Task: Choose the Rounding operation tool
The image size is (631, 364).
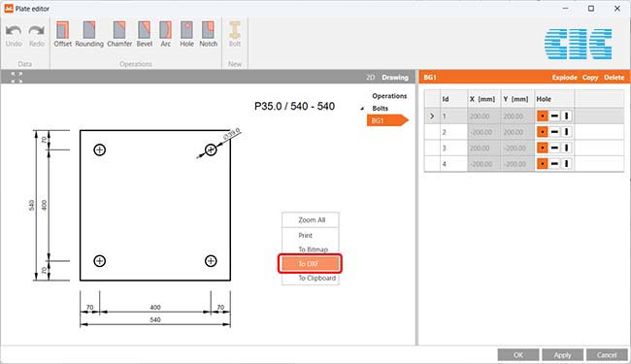Action: click(x=89, y=30)
